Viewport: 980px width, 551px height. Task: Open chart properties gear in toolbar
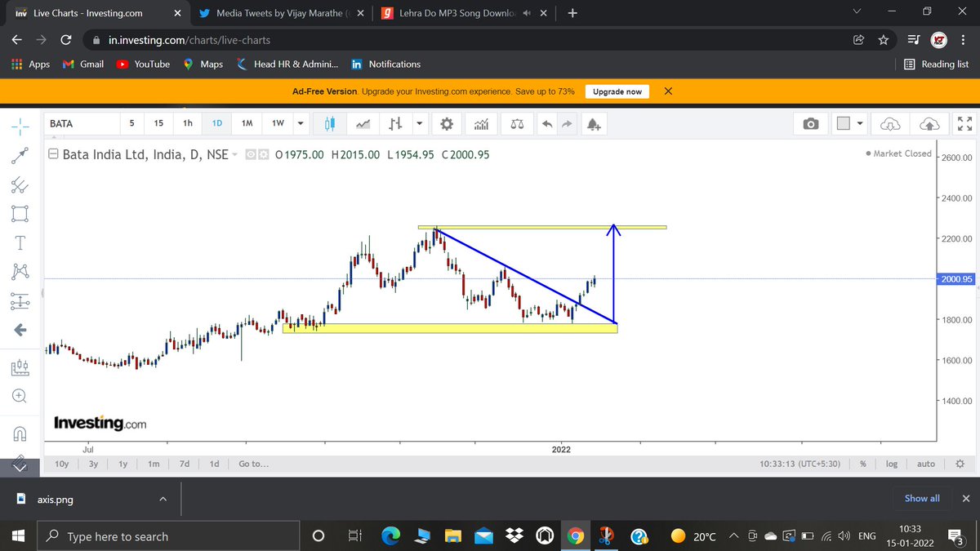coord(446,123)
